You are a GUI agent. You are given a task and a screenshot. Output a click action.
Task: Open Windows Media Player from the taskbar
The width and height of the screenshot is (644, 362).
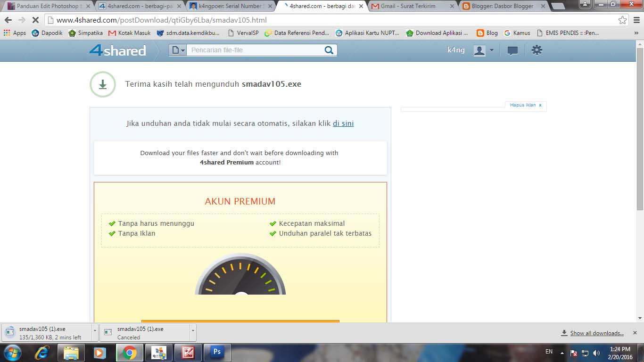[99, 353]
